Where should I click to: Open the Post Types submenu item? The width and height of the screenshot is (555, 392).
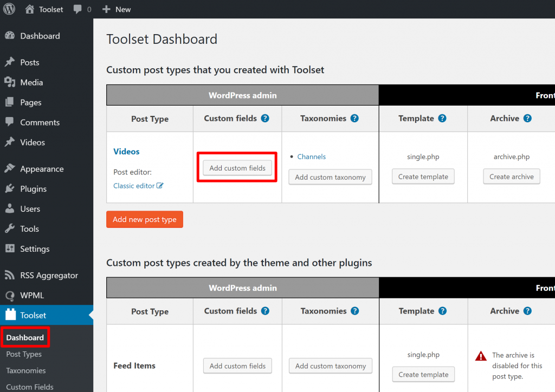(x=24, y=354)
